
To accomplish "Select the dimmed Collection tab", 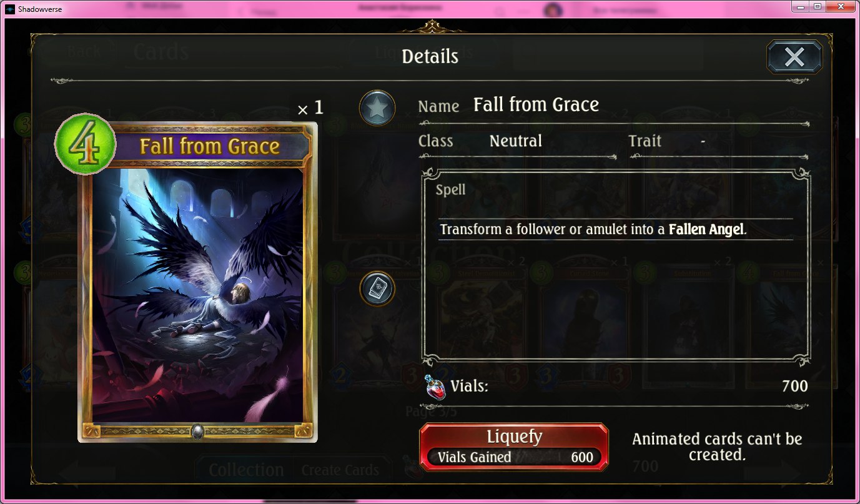I will pyautogui.click(x=246, y=470).
